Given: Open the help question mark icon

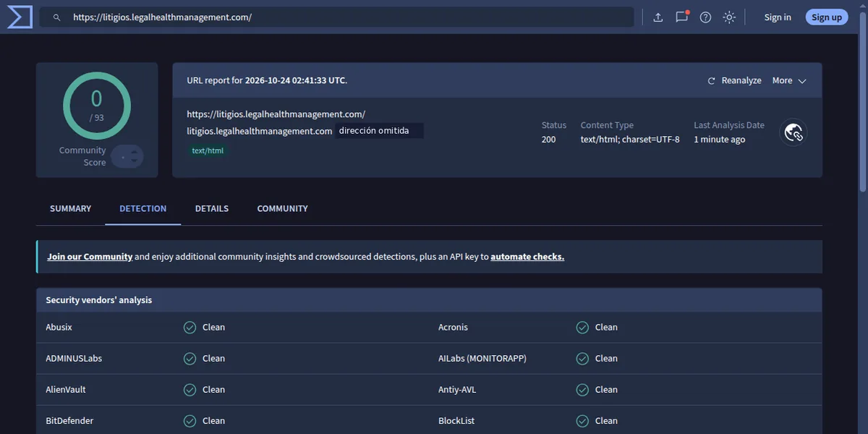Looking at the screenshot, I should tap(706, 17).
